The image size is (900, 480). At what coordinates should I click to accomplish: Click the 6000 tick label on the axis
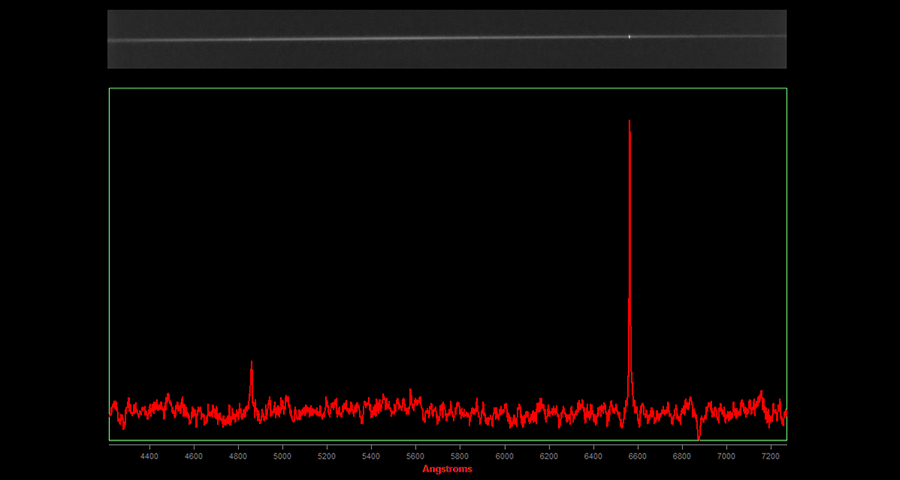[x=505, y=456]
